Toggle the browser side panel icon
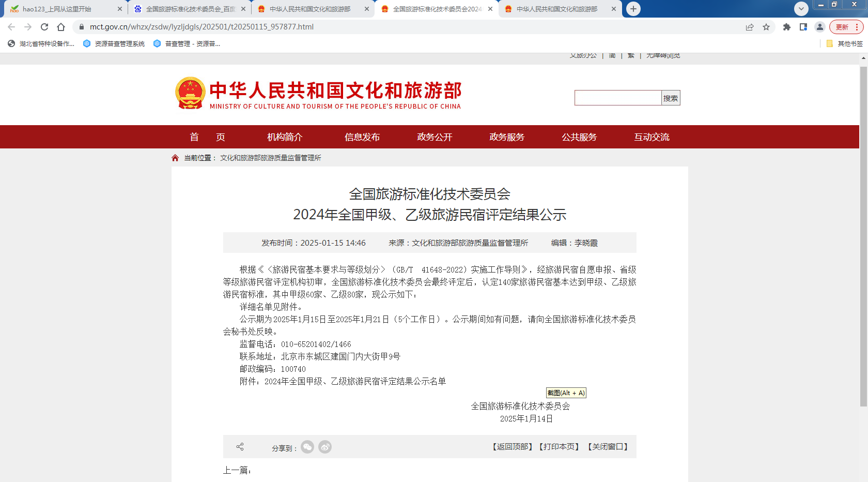Viewport: 868px width, 482px height. pyautogui.click(x=803, y=27)
